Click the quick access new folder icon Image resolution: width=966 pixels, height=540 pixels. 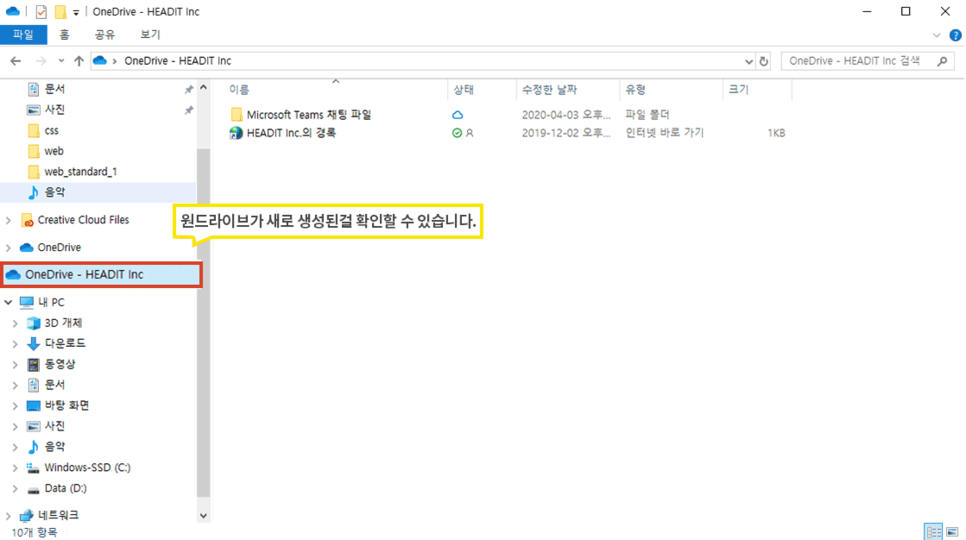(60, 12)
